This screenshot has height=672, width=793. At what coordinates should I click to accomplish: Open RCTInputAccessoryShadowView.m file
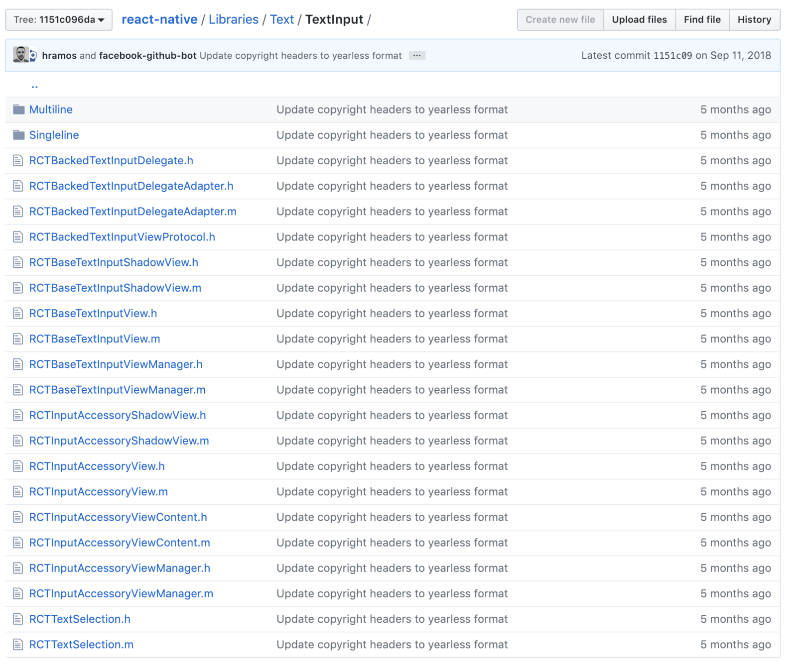119,441
